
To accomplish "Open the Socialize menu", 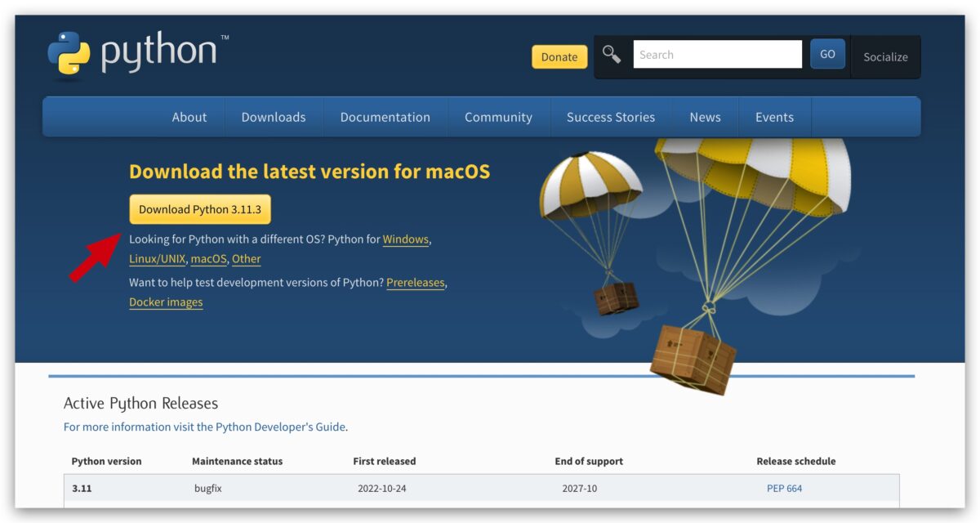I will pos(885,56).
